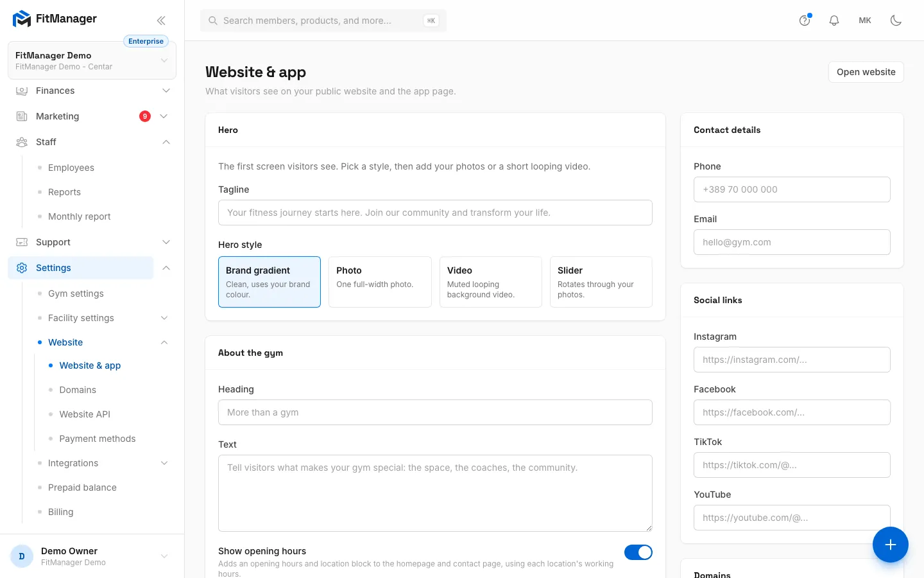Viewport: 924px width, 578px height.
Task: Select Slider hero style
Action: [601, 282]
